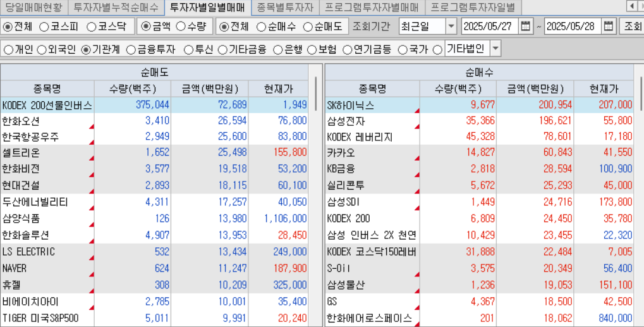644x327 pixels.
Task: Edit start date field 2025/05/27
Action: coord(490,27)
